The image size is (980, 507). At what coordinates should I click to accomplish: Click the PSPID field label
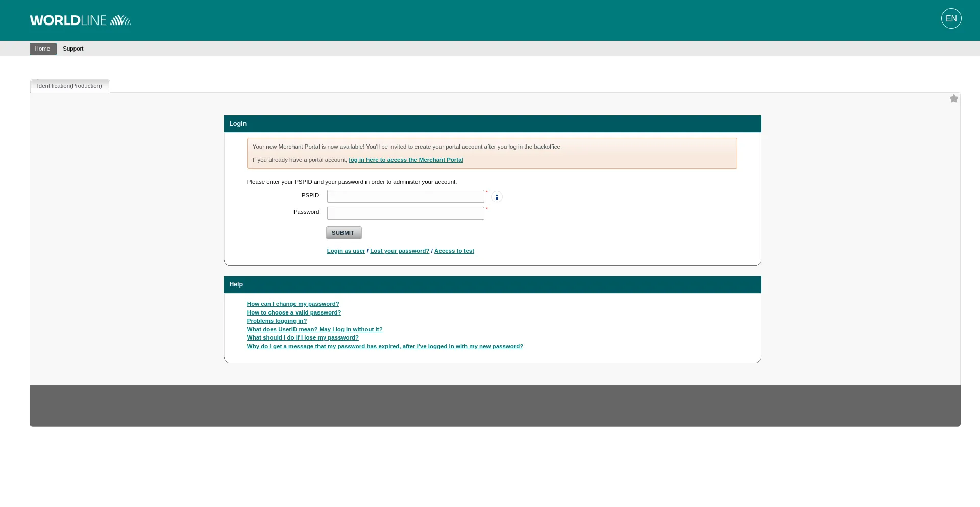[x=310, y=195]
